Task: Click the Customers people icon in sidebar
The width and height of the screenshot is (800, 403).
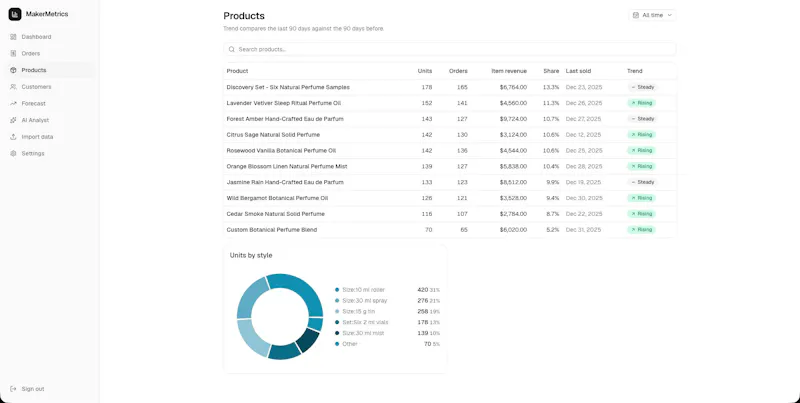Action: click(x=13, y=87)
